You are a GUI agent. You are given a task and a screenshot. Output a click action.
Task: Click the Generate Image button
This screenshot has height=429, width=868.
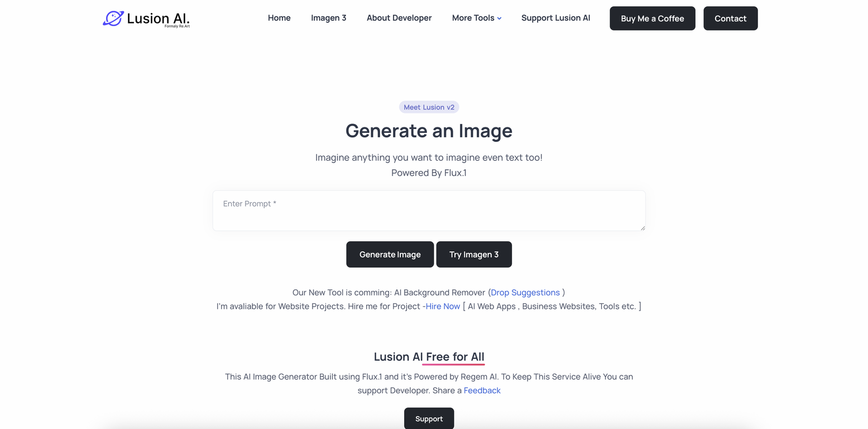tap(390, 254)
